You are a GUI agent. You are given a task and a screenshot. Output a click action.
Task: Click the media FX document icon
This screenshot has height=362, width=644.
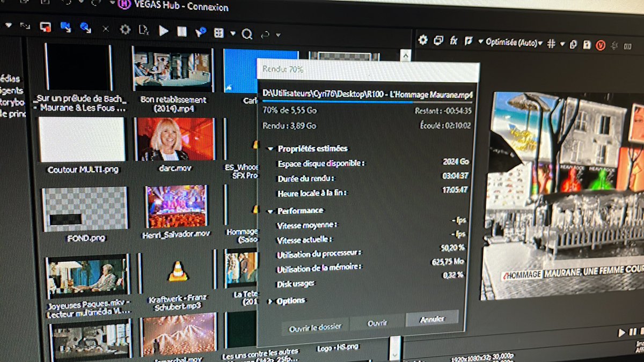[143, 30]
